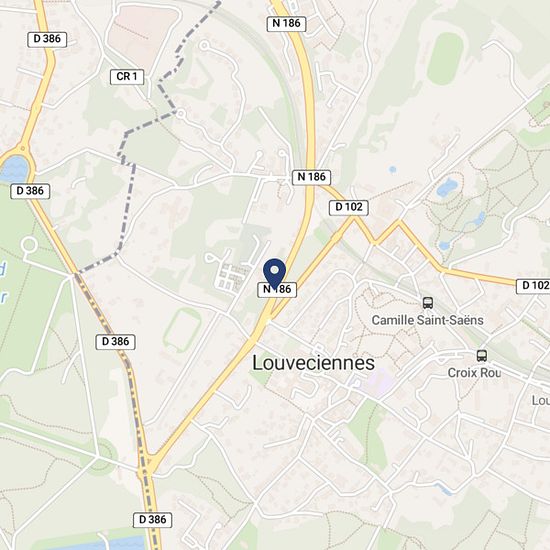Click the dark blue location pin marker
The width and height of the screenshot is (550, 550).
pos(275,274)
